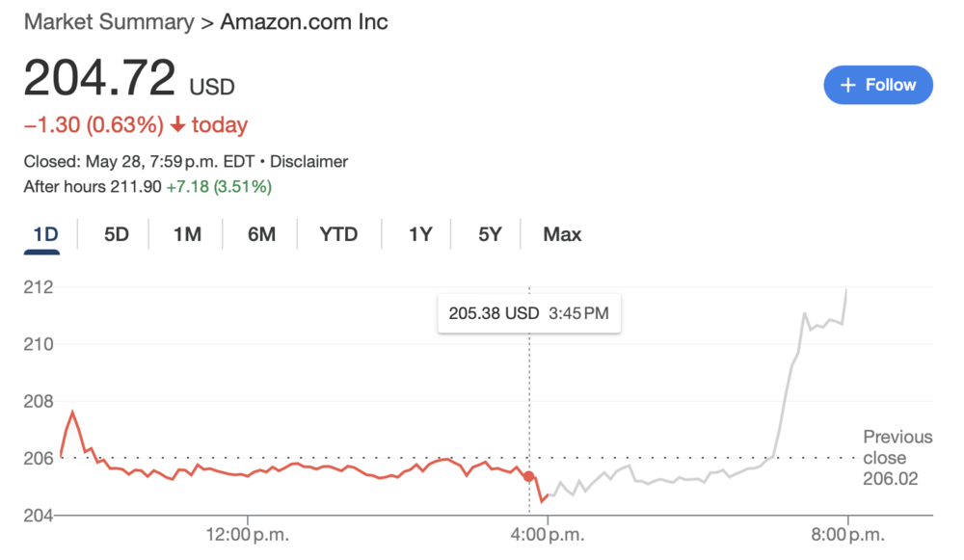Click the 205.38 USD price tooltip
The image size is (964, 560).
[528, 313]
